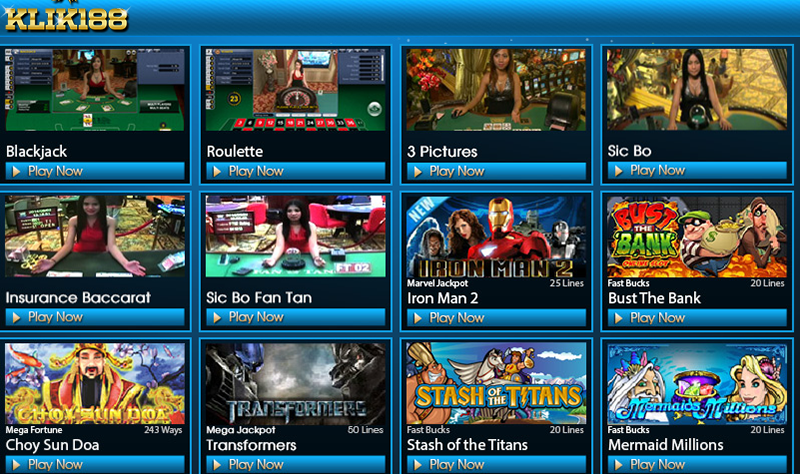Viewport: 800px width, 474px height.
Task: Click play arrow icon under Roulette
Action: (217, 171)
